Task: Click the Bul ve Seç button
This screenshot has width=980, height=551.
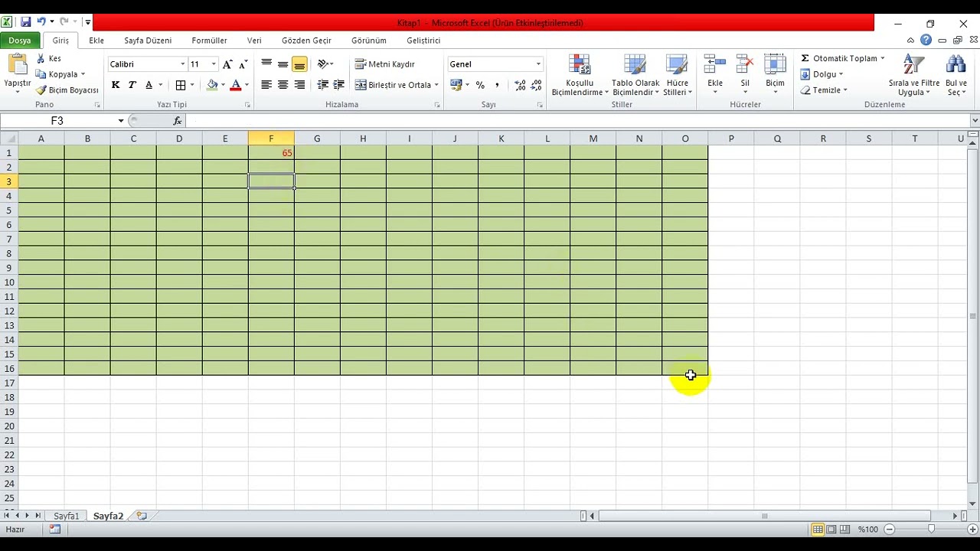Action: click(x=956, y=75)
